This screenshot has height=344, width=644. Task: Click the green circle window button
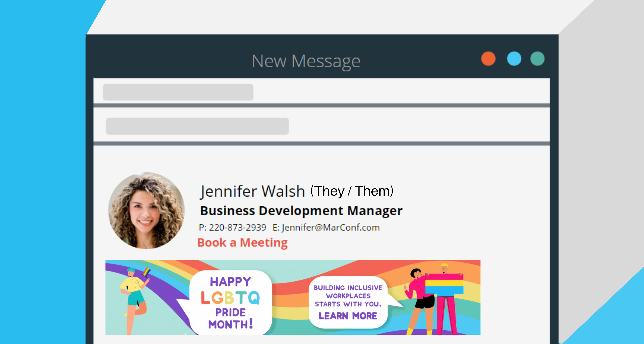coord(537,59)
